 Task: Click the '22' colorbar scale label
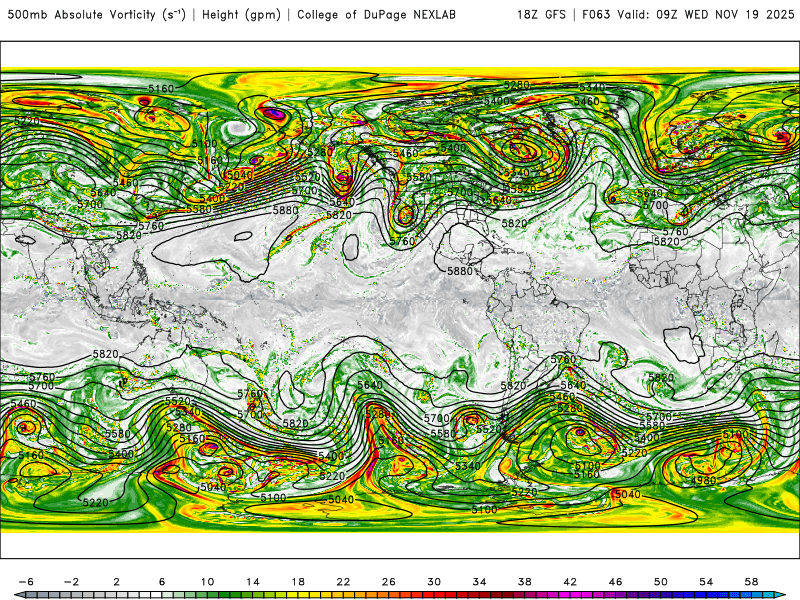(x=343, y=582)
